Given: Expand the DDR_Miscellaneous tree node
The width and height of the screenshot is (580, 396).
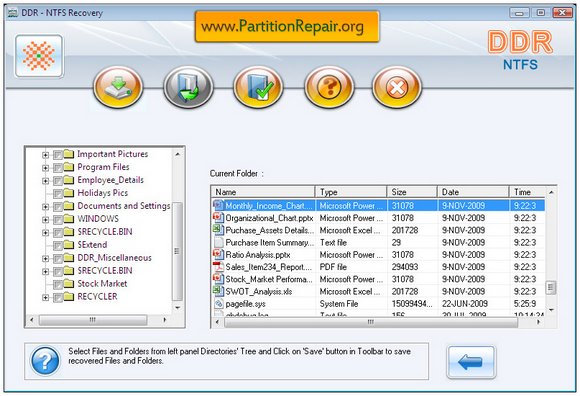Looking at the screenshot, I should tap(45, 258).
